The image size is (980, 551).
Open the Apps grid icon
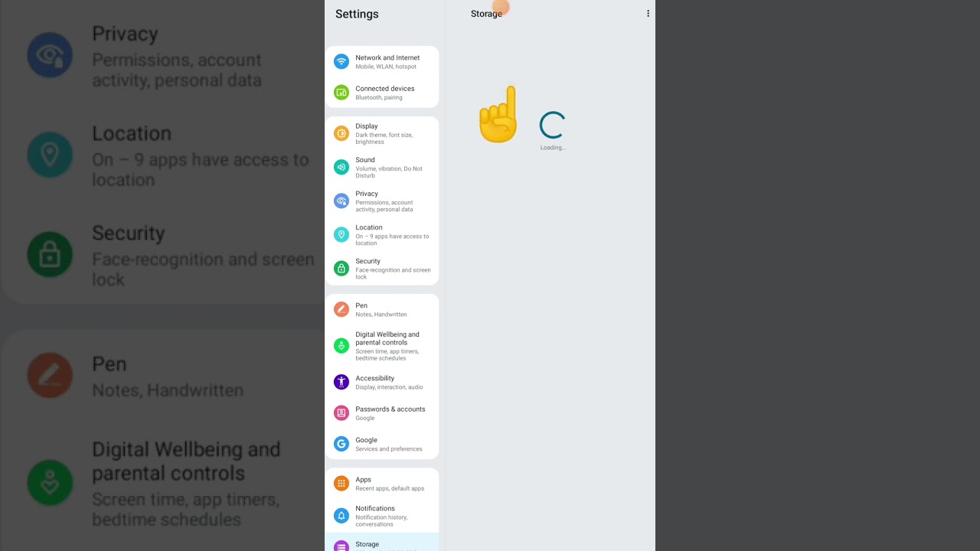[341, 484]
